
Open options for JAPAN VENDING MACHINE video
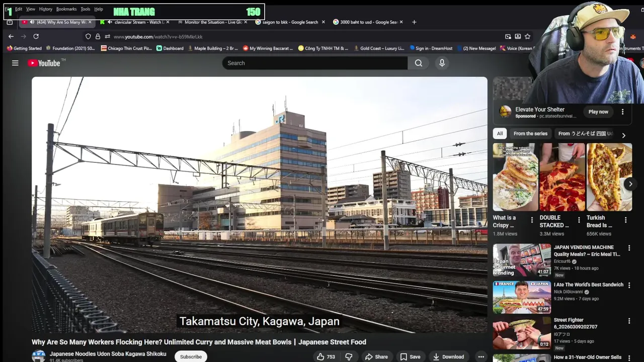629,248
